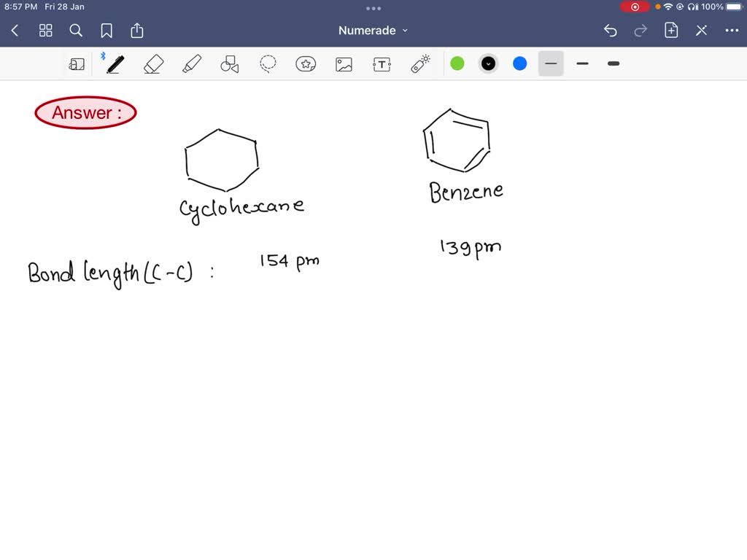Pick the Highlighter tool

pos(192,63)
